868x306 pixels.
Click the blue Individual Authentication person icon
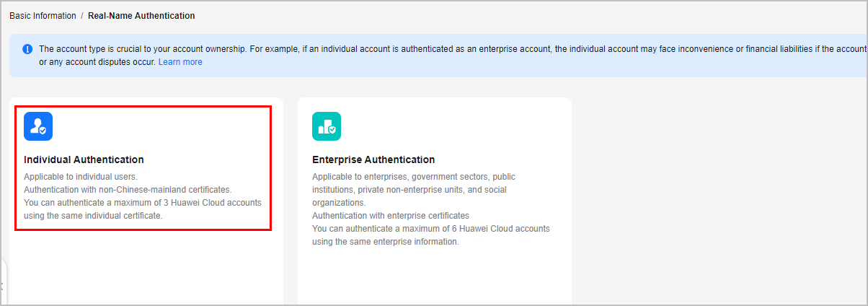[x=38, y=126]
